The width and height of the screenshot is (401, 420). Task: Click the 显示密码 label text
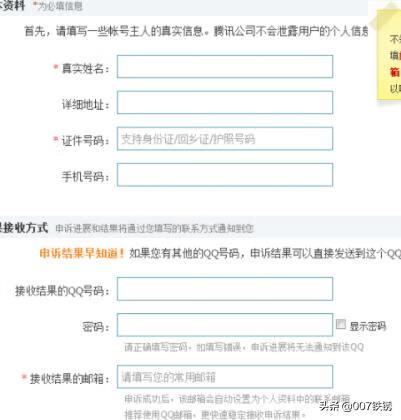[368, 326]
